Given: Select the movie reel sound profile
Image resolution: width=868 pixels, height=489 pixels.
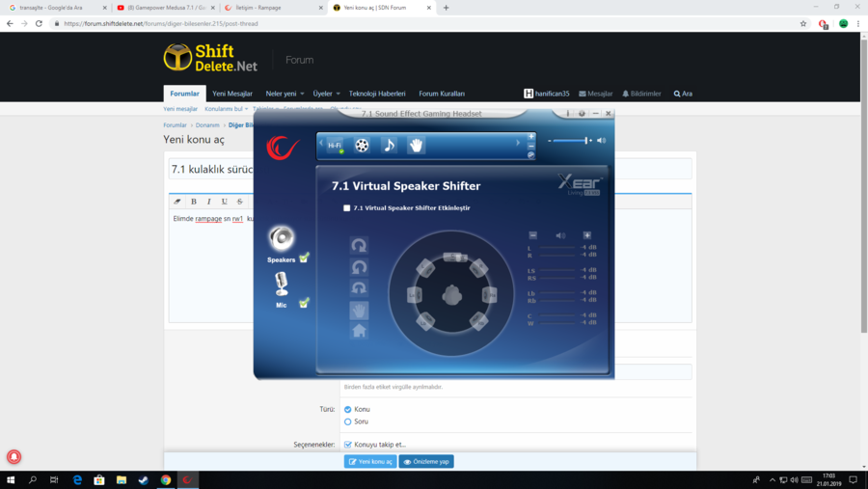Looking at the screenshot, I should [x=362, y=146].
